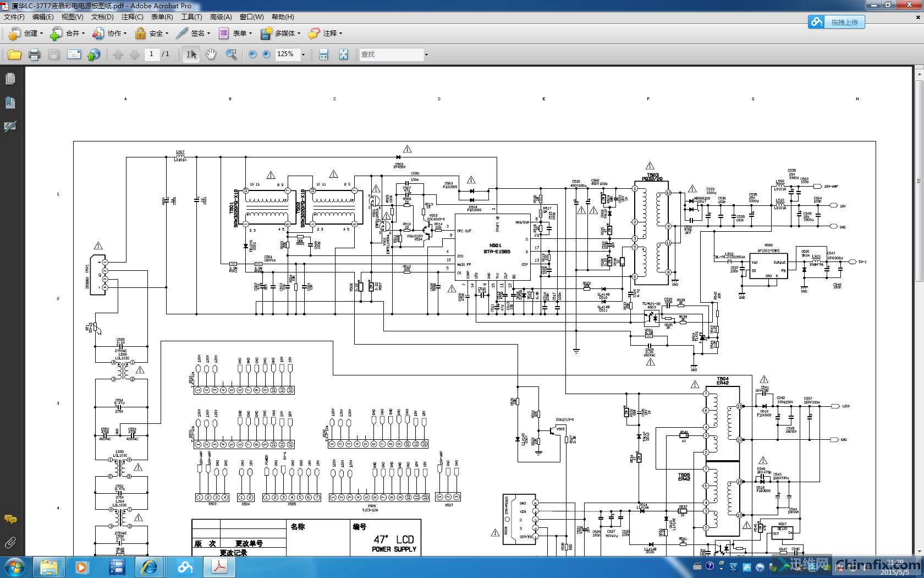
Task: Select the Hand pan tool
Action: 211,54
